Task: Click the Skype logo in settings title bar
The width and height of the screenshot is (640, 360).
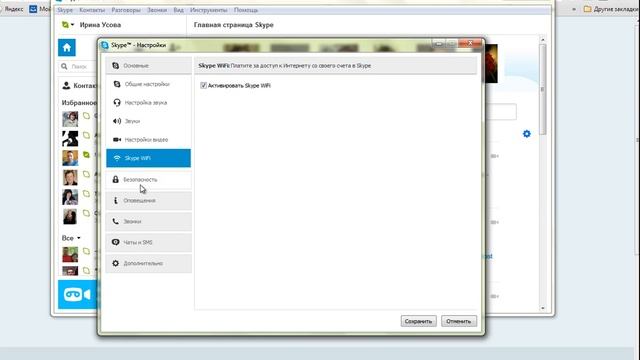Action: (x=105, y=45)
